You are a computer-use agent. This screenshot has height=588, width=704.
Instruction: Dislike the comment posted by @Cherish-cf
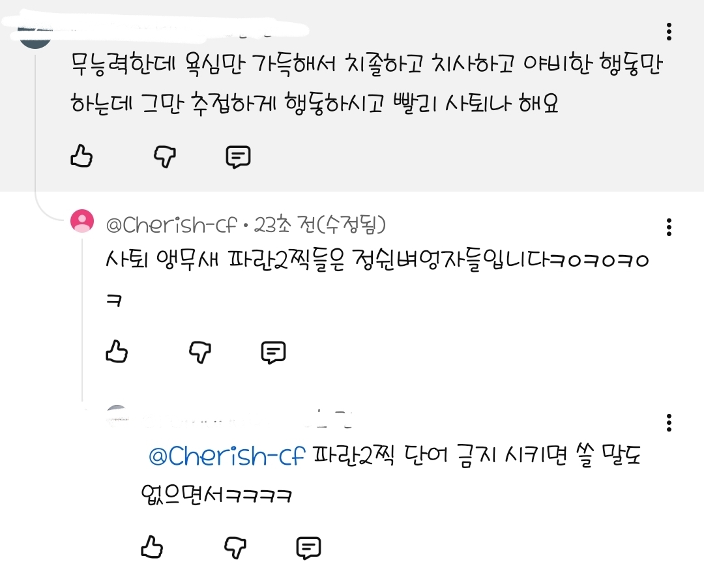coord(200,352)
